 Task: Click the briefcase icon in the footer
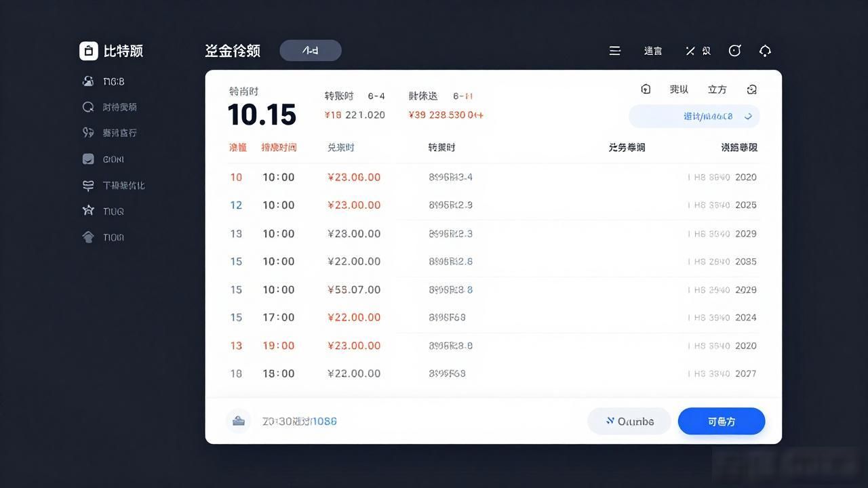coord(239,421)
